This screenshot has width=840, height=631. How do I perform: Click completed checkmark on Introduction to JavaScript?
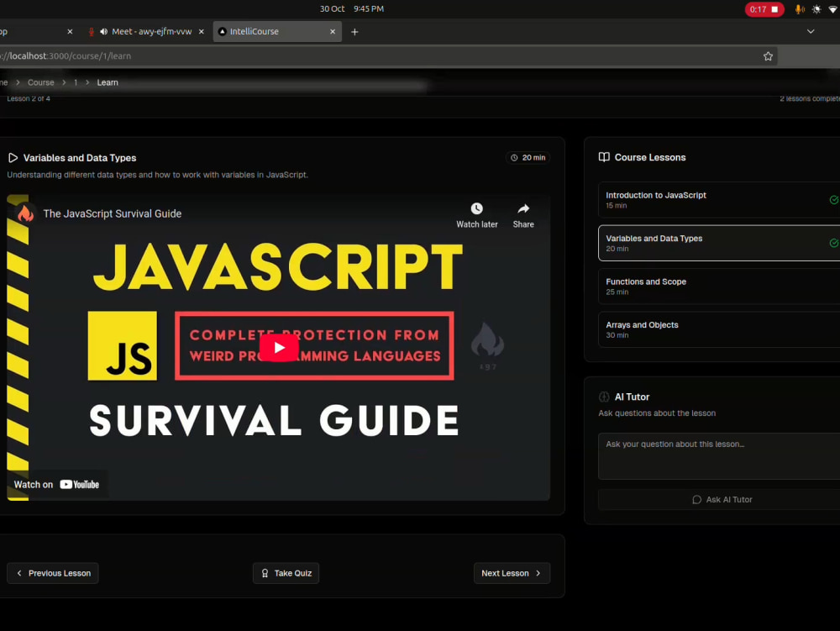coord(834,200)
